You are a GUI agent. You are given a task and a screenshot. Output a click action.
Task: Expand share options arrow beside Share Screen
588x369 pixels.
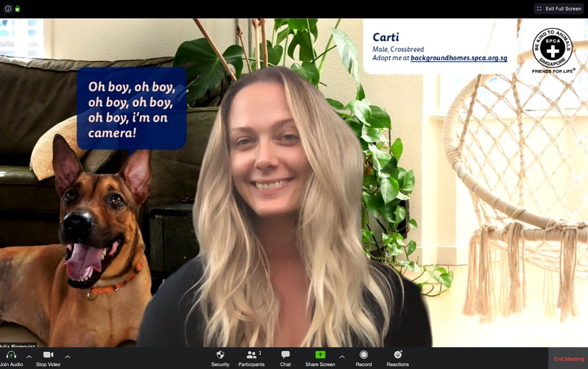pos(342,356)
